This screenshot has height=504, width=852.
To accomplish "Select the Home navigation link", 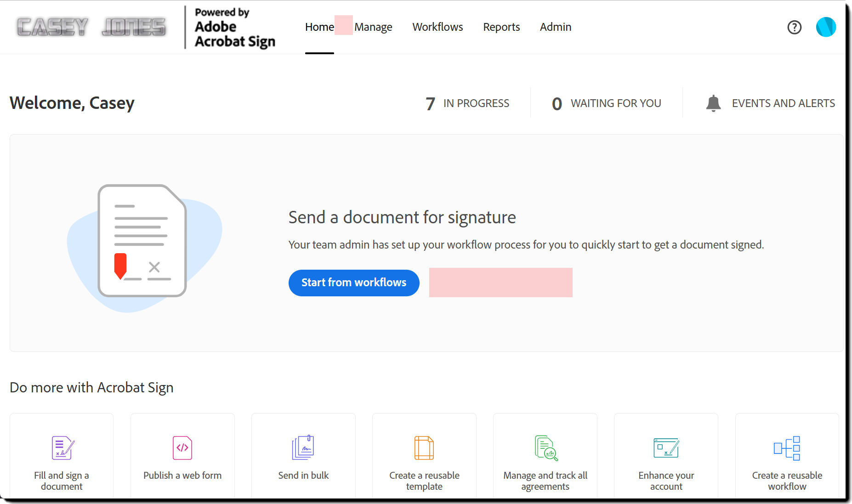I will [x=319, y=27].
